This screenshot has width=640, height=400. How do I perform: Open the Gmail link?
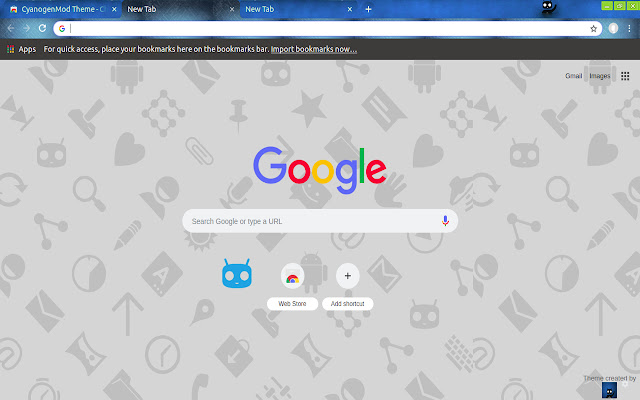click(x=573, y=76)
